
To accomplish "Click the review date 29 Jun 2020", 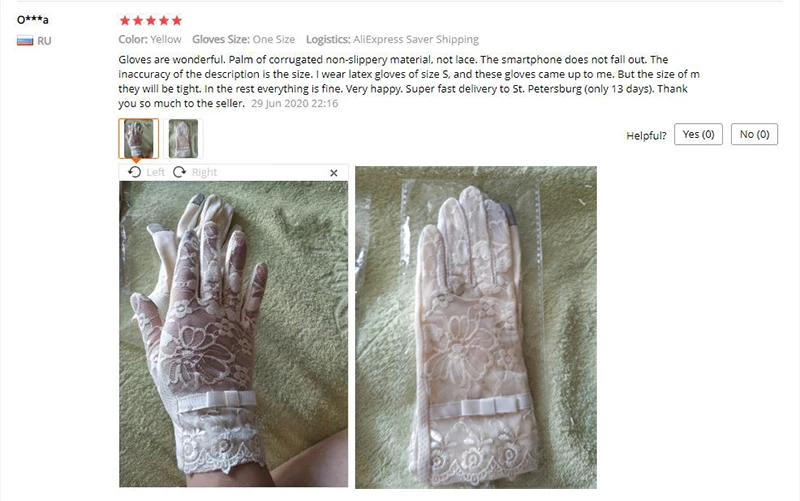I will (294, 104).
